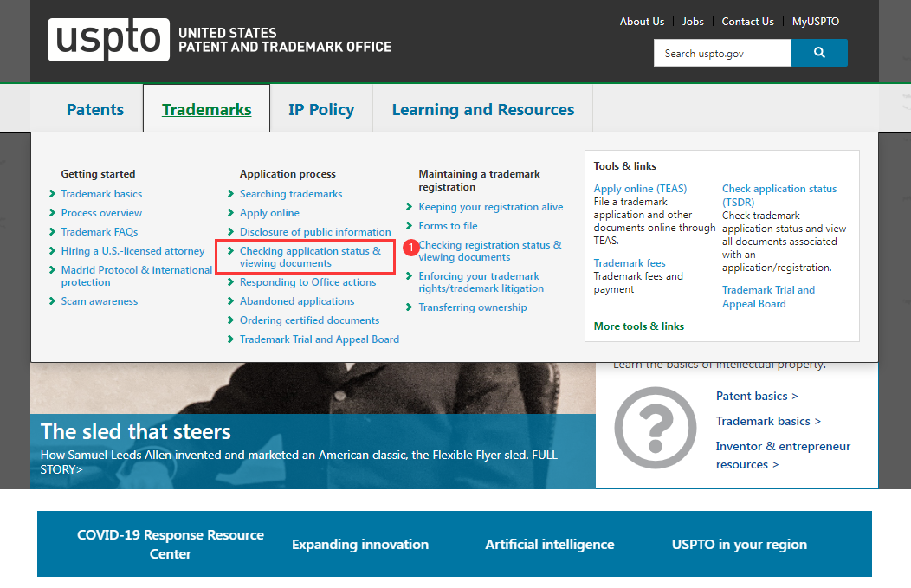
Task: Open Apply online under Application process
Action: pyautogui.click(x=269, y=213)
